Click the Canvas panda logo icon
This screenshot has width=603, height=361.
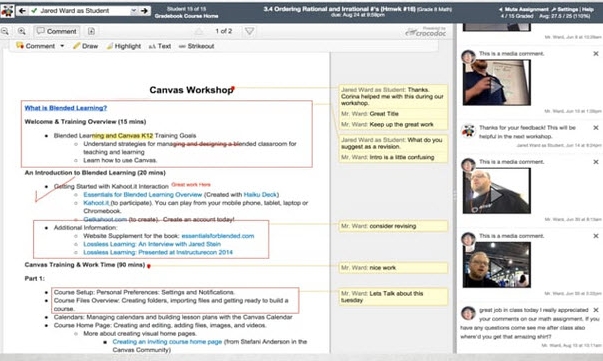pyautogui.click(x=7, y=11)
